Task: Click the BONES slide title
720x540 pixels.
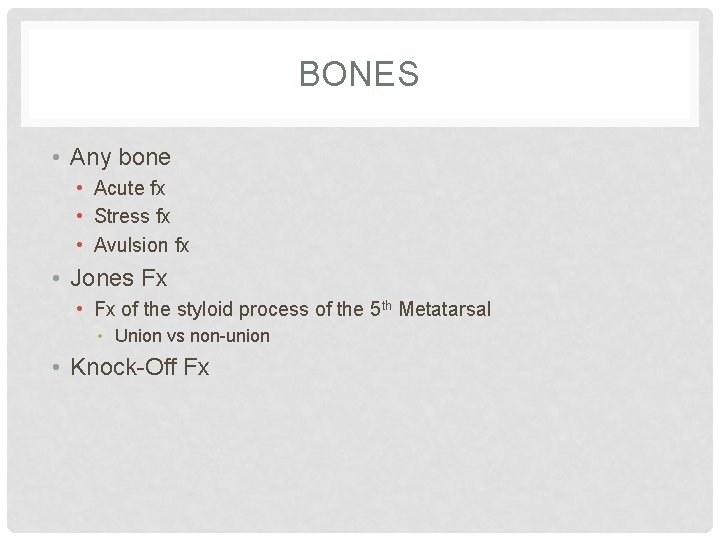Action: click(359, 73)
